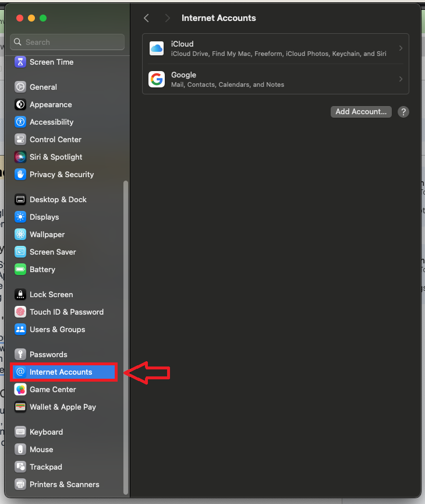Screen dimensions: 425x504
Task: Open Users & Groups people icon
Action: point(20,329)
